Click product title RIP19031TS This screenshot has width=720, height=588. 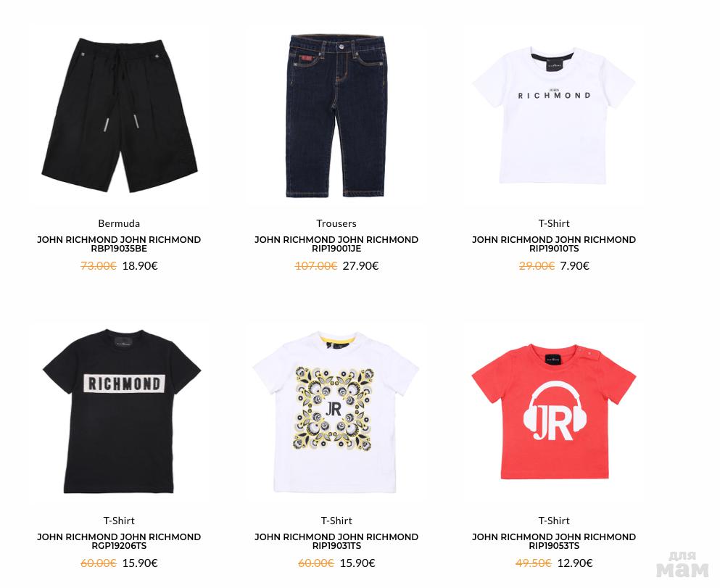(x=336, y=541)
